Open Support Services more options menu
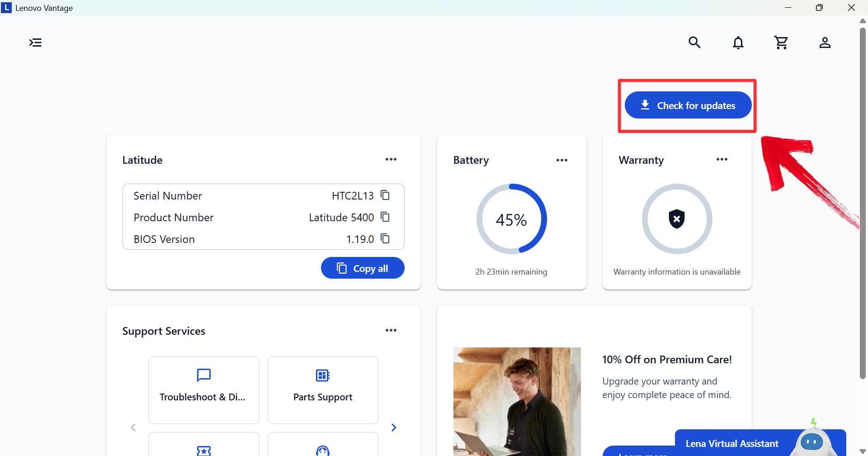The image size is (868, 456). [x=391, y=330]
